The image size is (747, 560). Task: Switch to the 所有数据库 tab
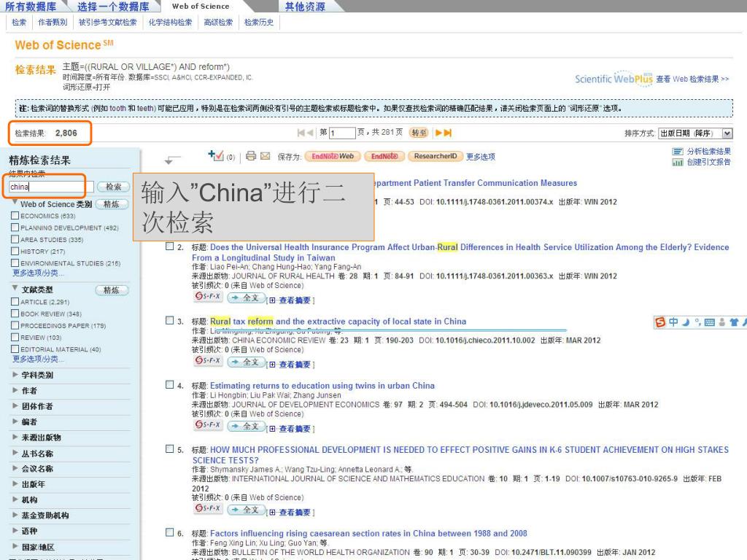31,7
